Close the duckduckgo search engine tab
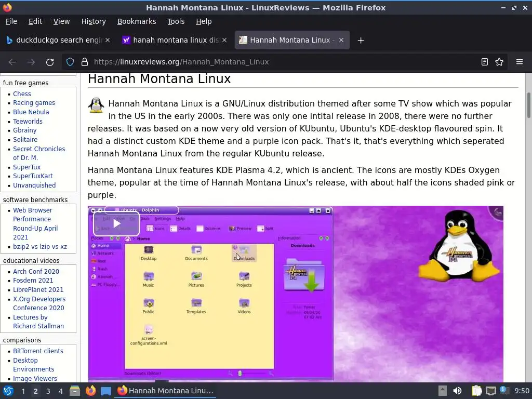The width and height of the screenshot is (532, 399). click(107, 40)
